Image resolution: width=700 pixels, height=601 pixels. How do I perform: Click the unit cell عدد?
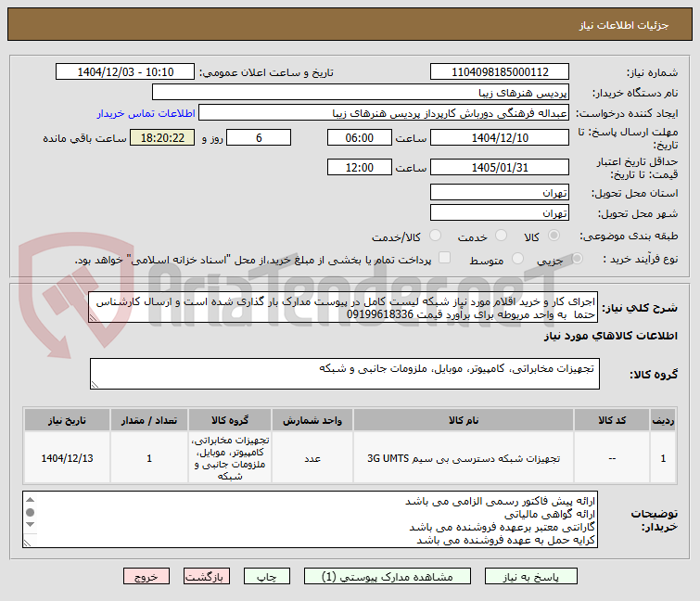(312, 458)
